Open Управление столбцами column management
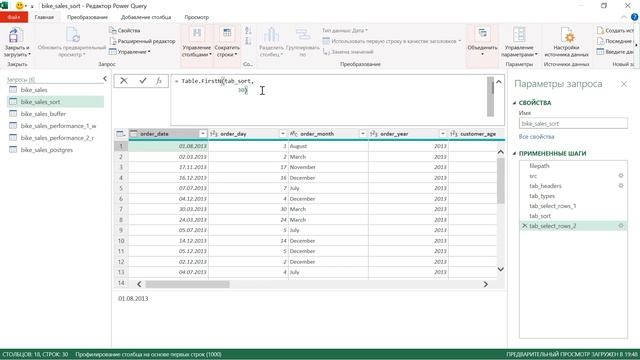Viewport: 640px width, 360px height. pos(196,42)
